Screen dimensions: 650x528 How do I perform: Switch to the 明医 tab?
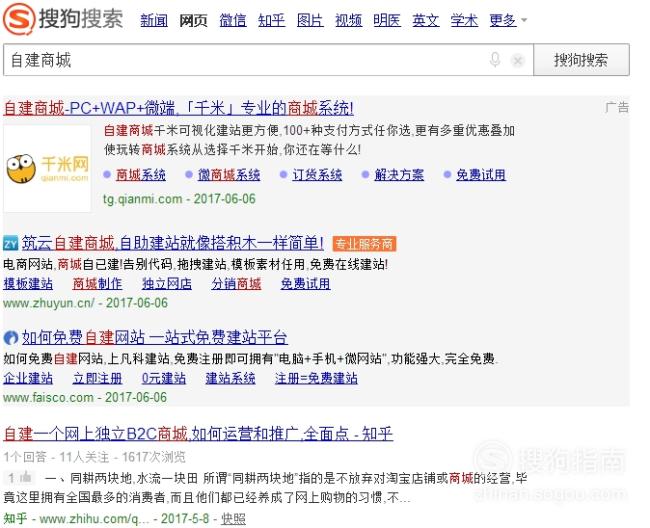click(387, 20)
